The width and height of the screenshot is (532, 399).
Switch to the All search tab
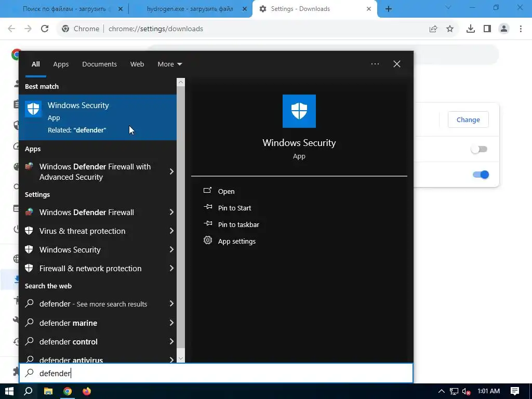[36, 64]
